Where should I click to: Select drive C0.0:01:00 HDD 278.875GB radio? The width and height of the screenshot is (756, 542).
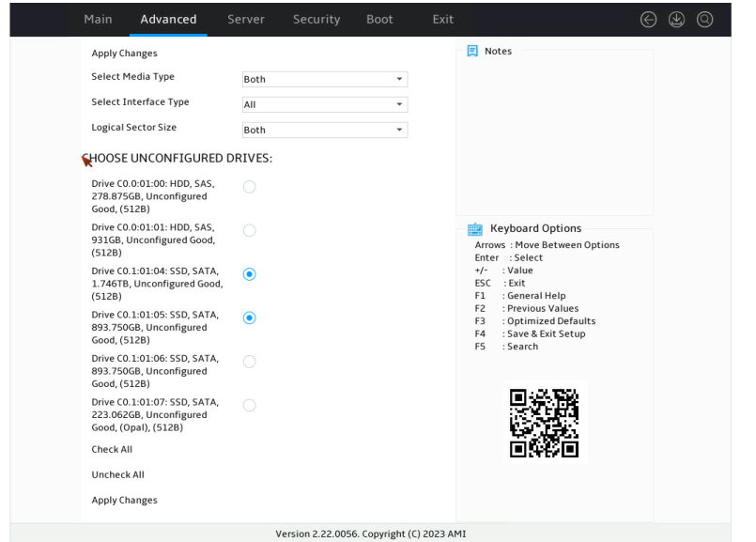point(249,187)
